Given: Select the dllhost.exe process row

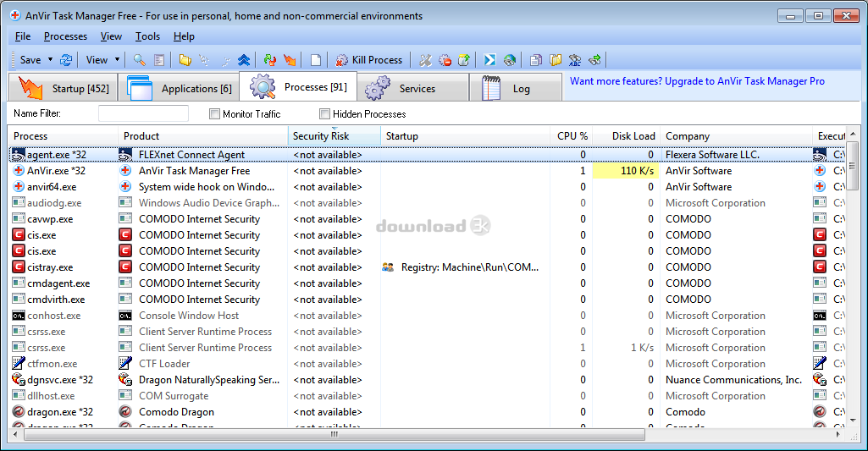Looking at the screenshot, I should (426, 396).
